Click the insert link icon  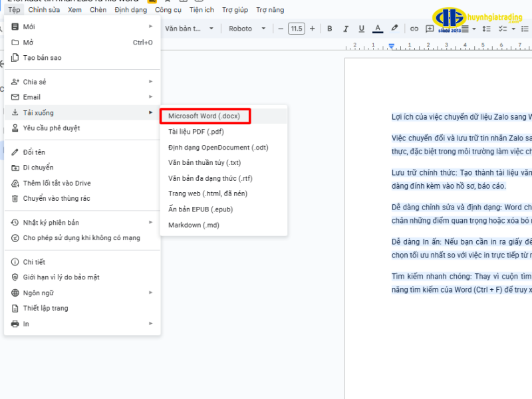point(414,29)
